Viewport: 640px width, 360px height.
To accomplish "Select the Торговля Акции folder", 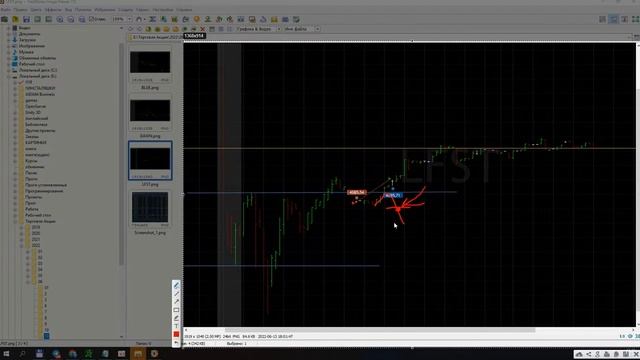I will click(x=40, y=221).
